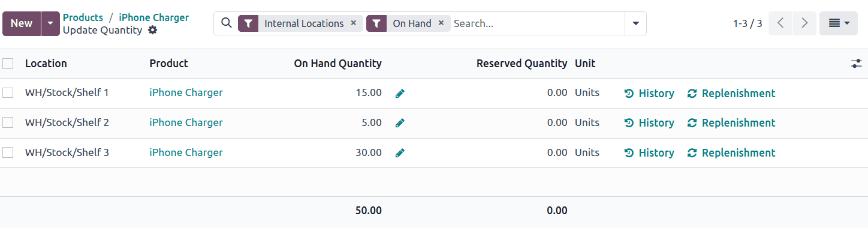868x228 pixels.
Task: Click the New button
Action: pos(22,23)
